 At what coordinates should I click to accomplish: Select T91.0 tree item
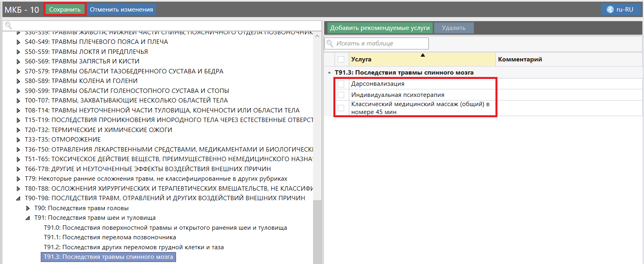pyautogui.click(x=165, y=228)
